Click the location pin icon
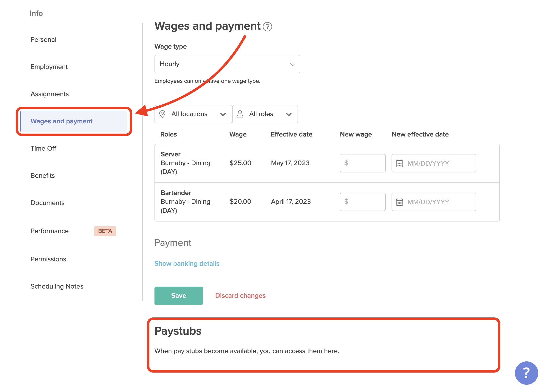The width and height of the screenshot is (547, 392). click(x=162, y=114)
